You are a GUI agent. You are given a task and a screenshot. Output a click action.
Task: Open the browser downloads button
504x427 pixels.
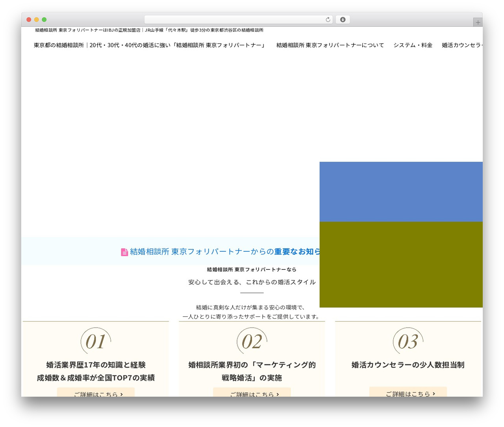pyautogui.click(x=343, y=20)
